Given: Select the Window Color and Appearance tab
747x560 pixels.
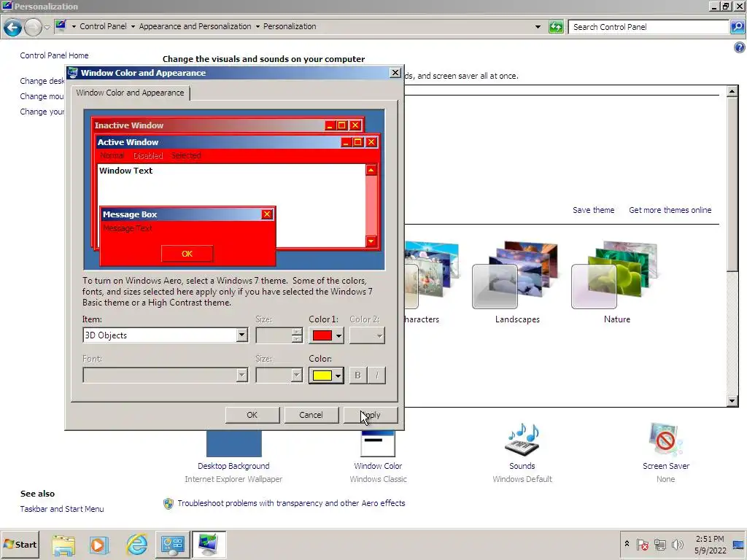Looking at the screenshot, I should 130,93.
